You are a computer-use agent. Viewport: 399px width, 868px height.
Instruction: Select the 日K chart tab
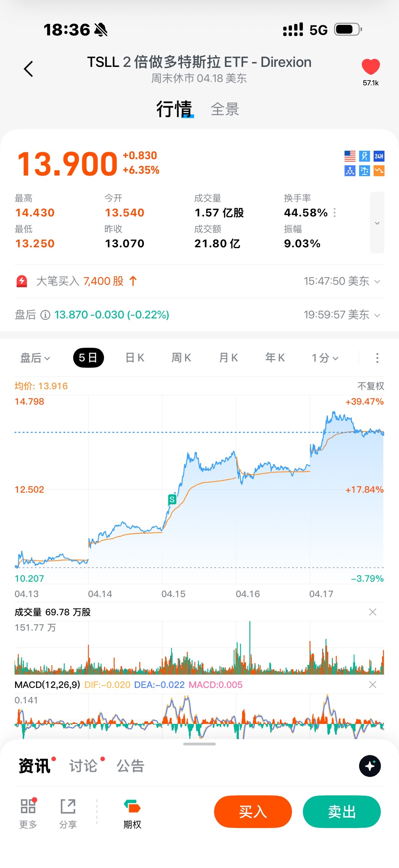pyautogui.click(x=135, y=358)
